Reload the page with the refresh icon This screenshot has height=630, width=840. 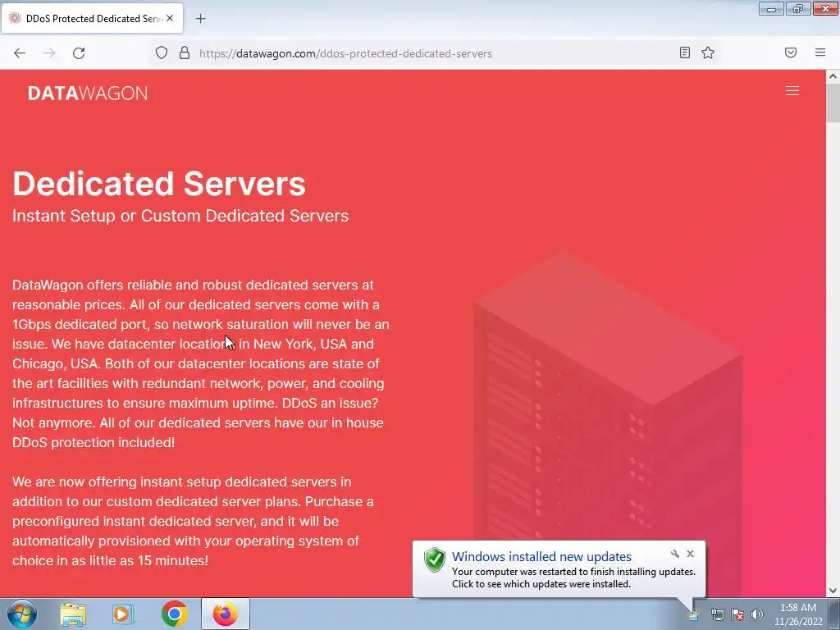(79, 53)
